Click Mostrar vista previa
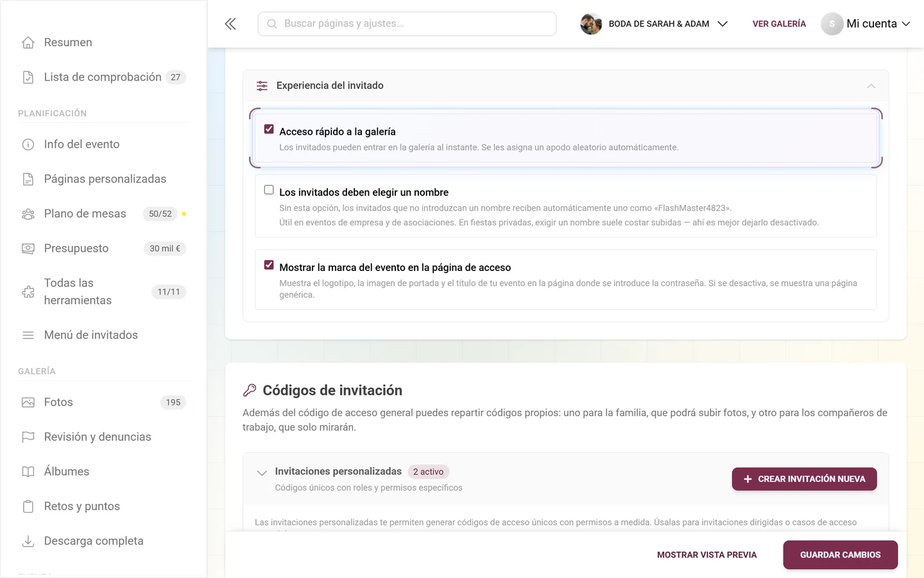This screenshot has height=578, width=924. [706, 555]
